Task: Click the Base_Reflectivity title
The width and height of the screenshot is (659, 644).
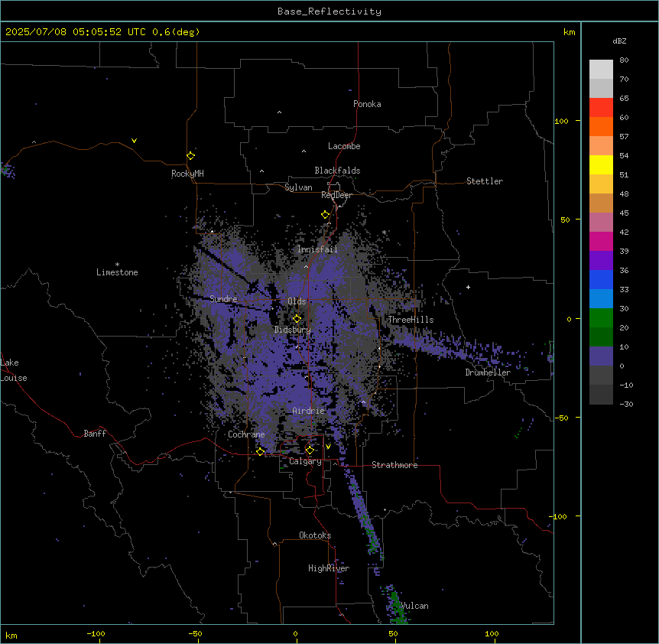Action: [329, 11]
